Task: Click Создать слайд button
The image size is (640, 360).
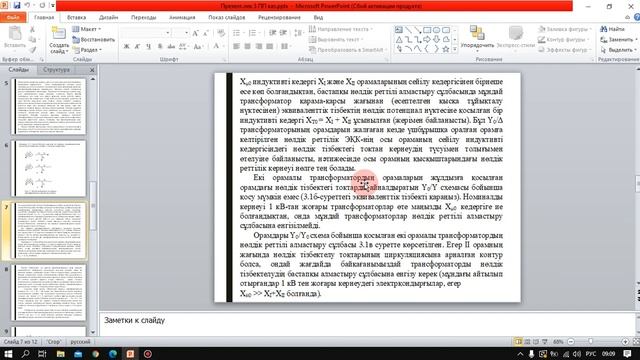Action: click(x=59, y=40)
